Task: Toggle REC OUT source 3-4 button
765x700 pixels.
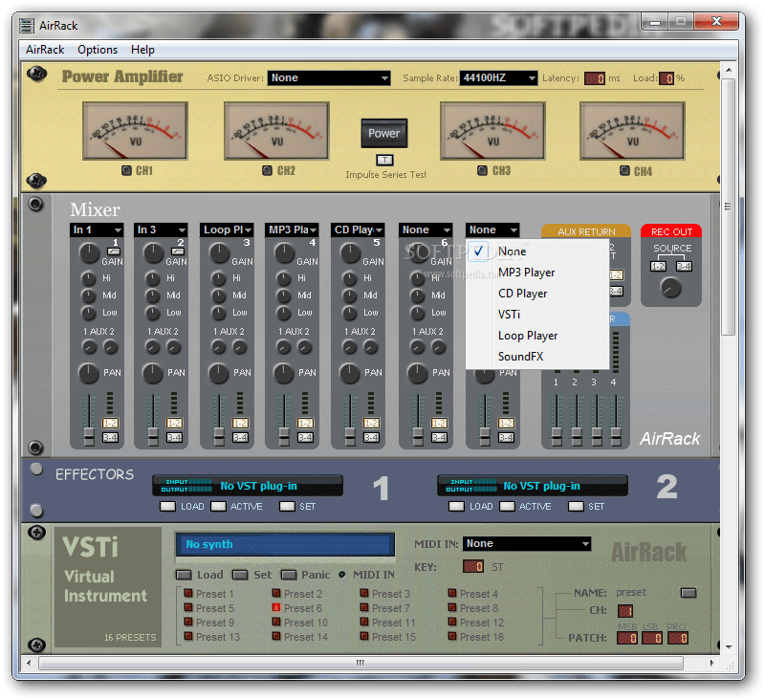Action: [x=684, y=267]
